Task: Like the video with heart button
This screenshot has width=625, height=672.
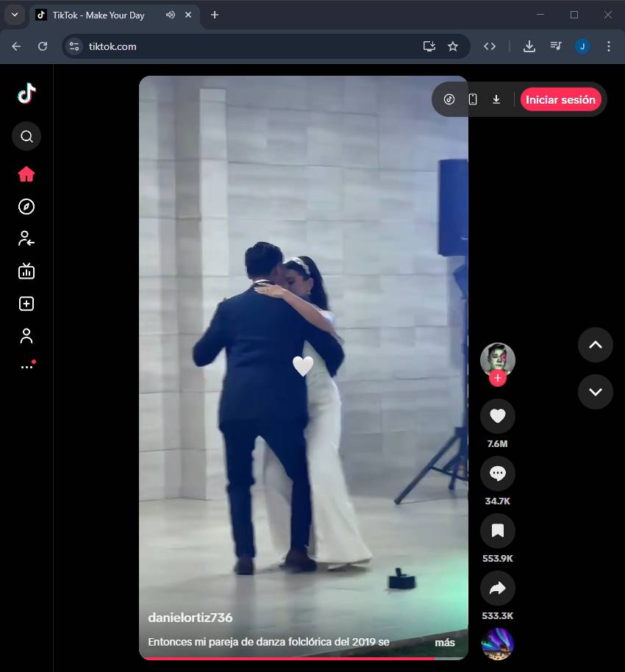Action: coord(497,416)
